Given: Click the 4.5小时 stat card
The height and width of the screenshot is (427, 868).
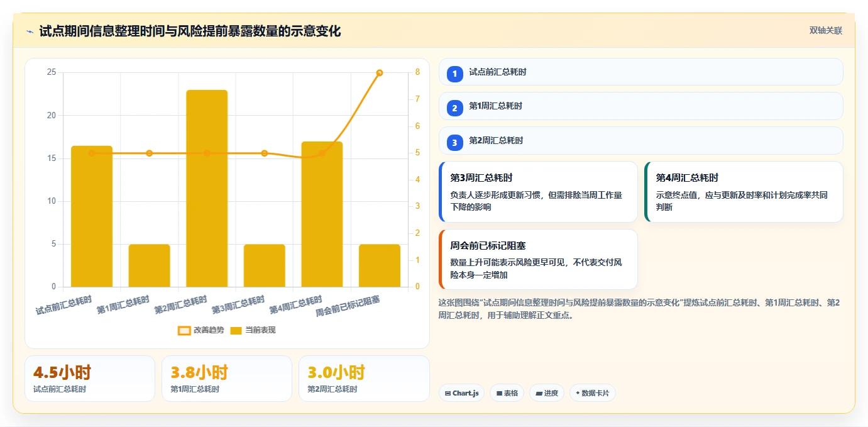Looking at the screenshot, I should click(x=90, y=379).
